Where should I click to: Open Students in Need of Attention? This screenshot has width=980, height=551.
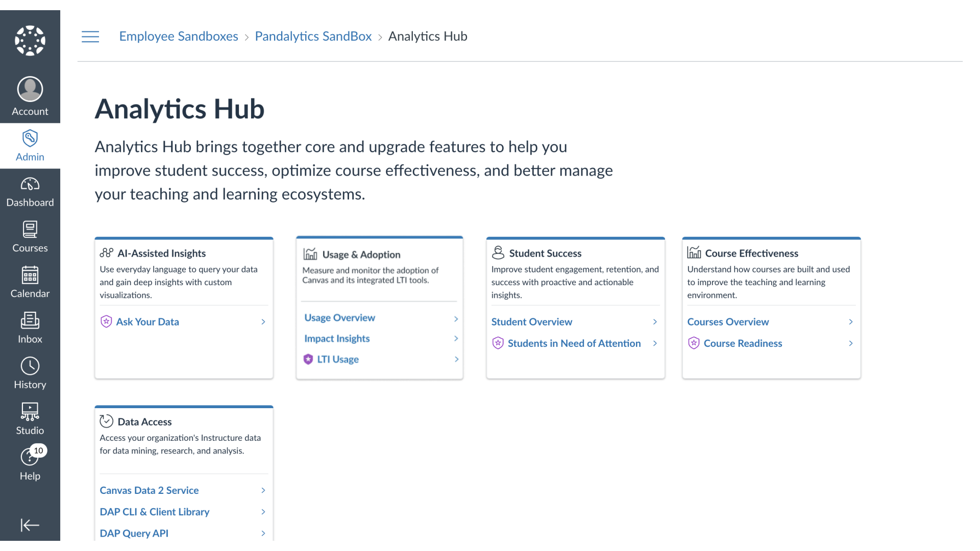click(574, 343)
